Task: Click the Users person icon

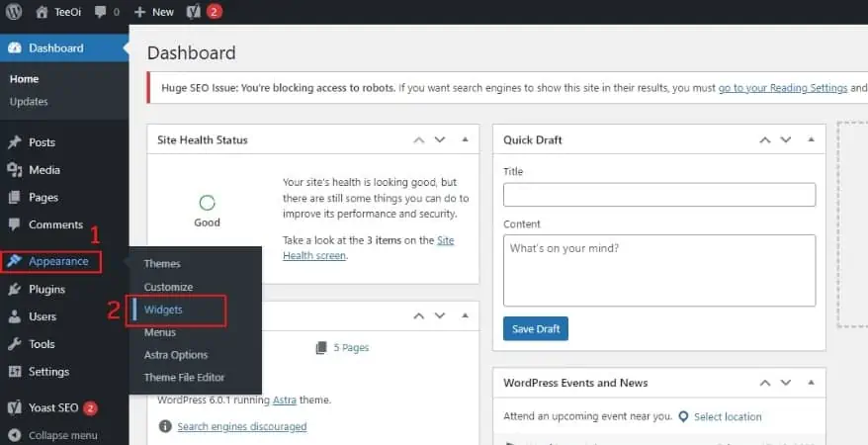Action: pos(15,316)
